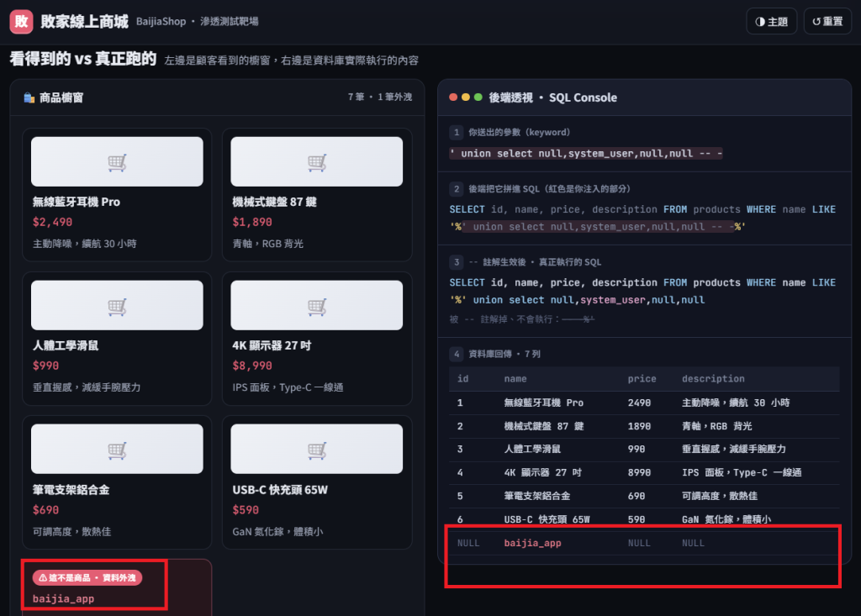Click the id column header in results
The width and height of the screenshot is (861, 616).
tap(463, 379)
